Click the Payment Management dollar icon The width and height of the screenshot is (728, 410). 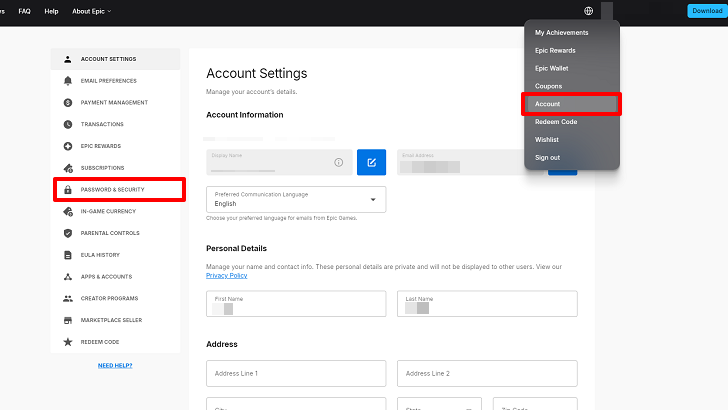(68, 103)
